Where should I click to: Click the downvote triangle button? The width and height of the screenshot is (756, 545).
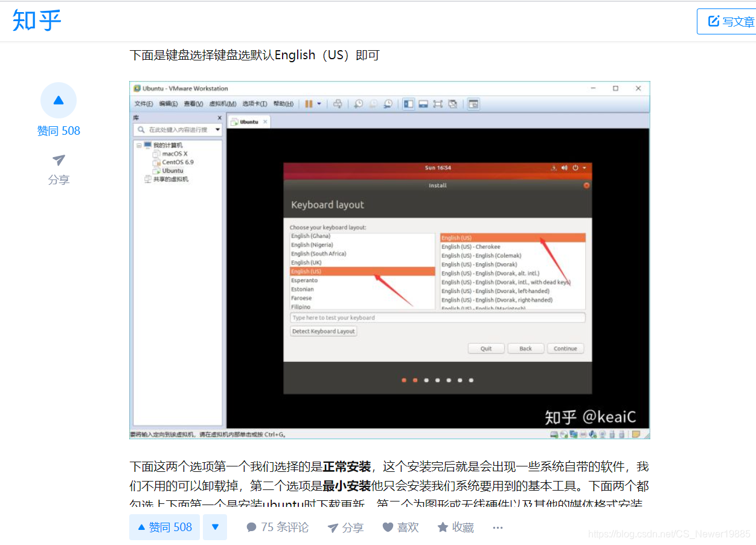(x=215, y=527)
